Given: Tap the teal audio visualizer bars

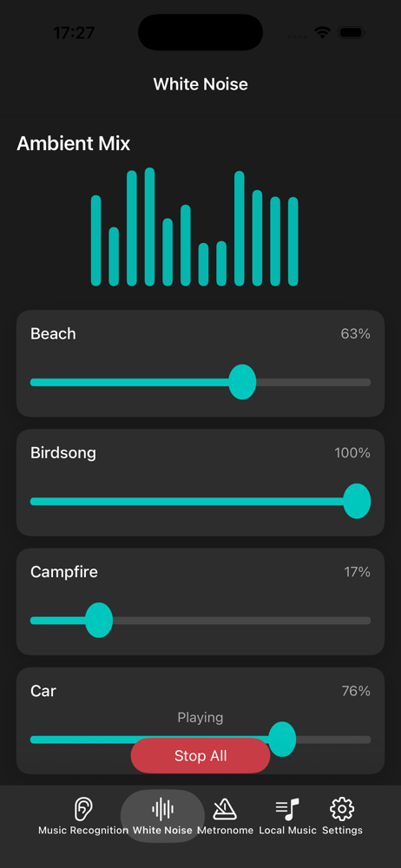Looking at the screenshot, I should pyautogui.click(x=194, y=227).
